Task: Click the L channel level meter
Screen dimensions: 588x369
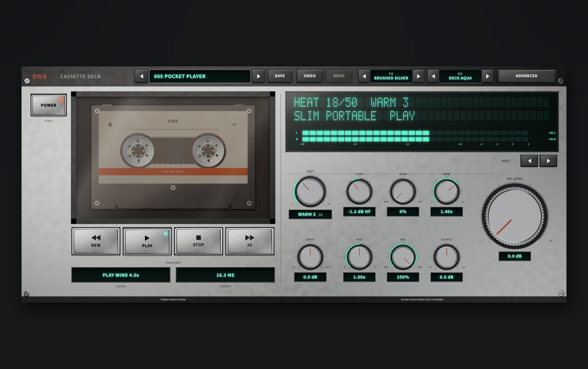Action: click(415, 133)
